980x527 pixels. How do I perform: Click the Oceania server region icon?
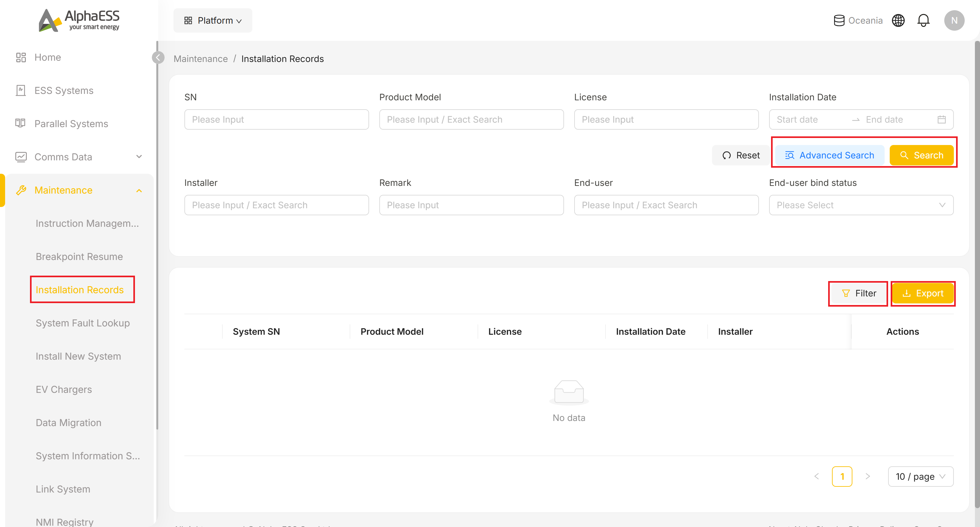(839, 20)
